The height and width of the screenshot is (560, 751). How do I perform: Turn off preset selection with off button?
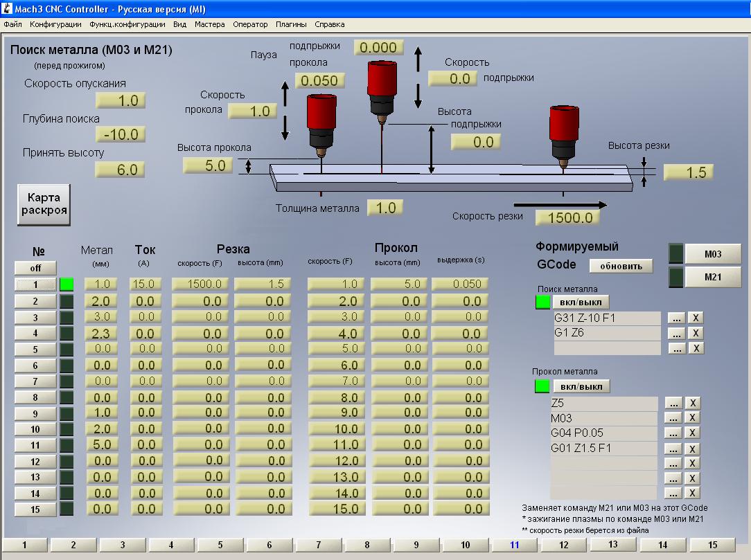[x=35, y=268]
